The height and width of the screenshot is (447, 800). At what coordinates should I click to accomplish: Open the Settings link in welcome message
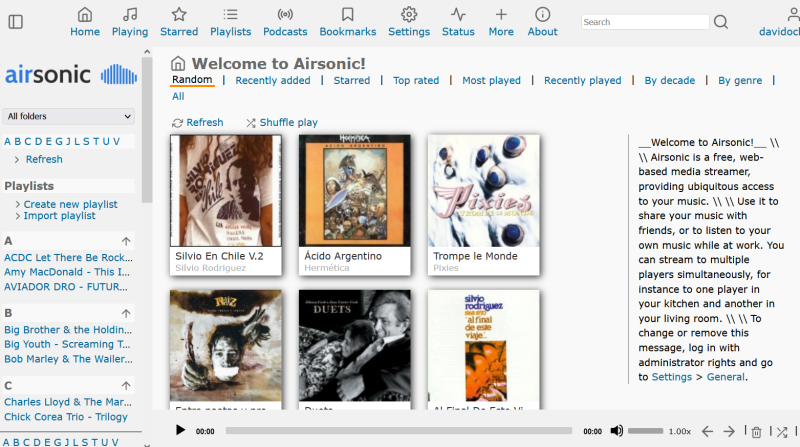tap(671, 377)
